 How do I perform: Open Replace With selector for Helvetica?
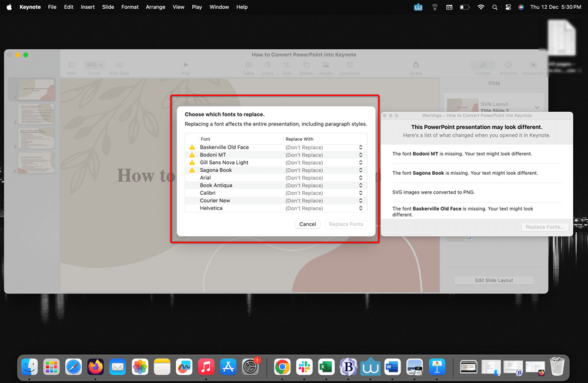[x=360, y=208]
